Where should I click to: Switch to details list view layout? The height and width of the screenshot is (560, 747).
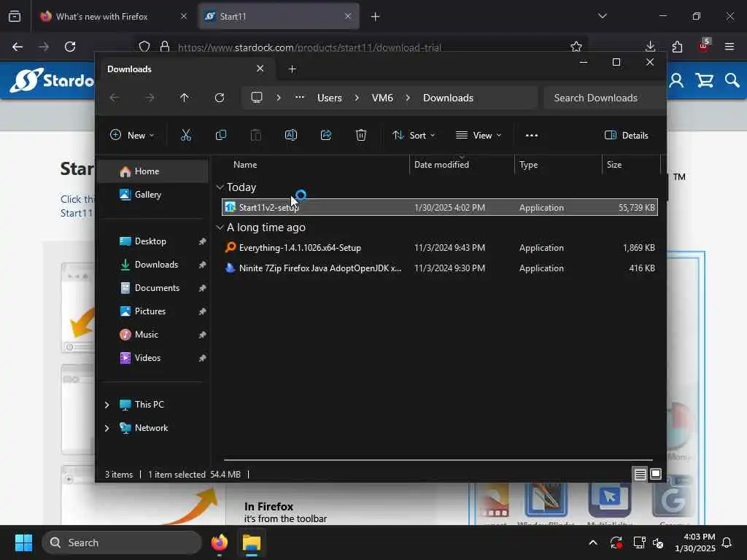tap(640, 474)
